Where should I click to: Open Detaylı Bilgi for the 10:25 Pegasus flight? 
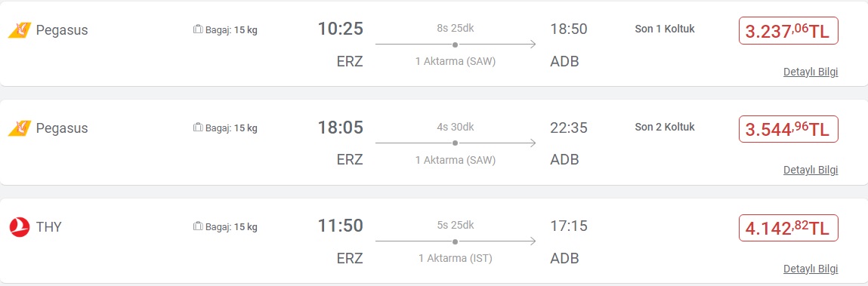coord(811,72)
